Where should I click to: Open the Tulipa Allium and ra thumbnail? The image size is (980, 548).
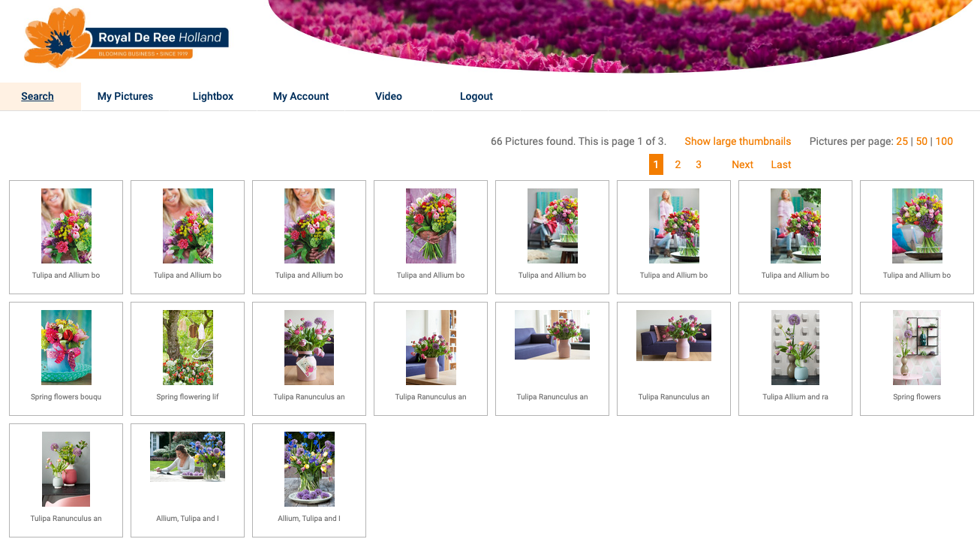[x=795, y=348]
